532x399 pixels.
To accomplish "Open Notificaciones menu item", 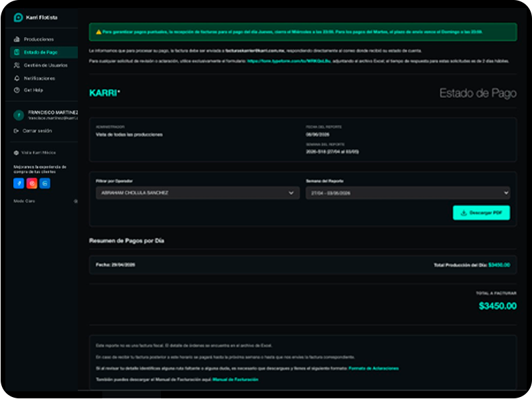I will coord(44,78).
